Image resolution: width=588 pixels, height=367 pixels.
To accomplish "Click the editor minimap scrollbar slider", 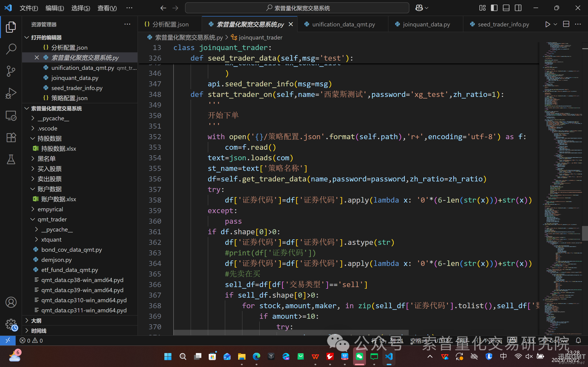I will coord(585,233).
